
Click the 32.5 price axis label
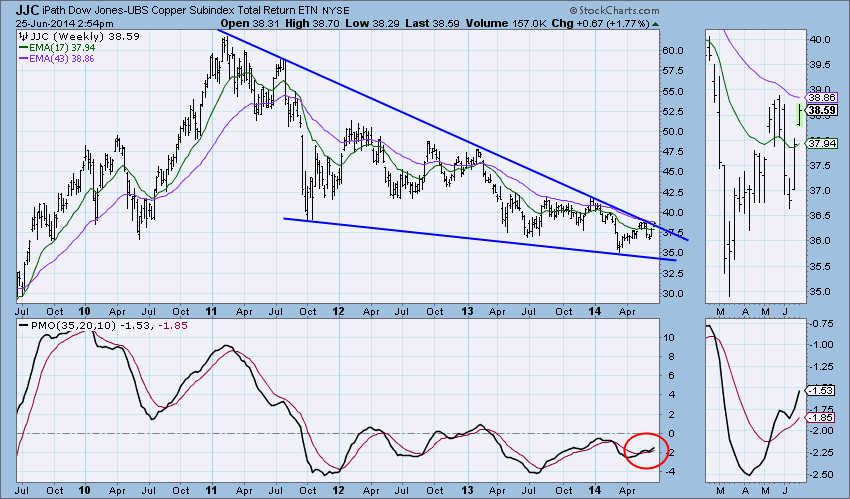673,274
